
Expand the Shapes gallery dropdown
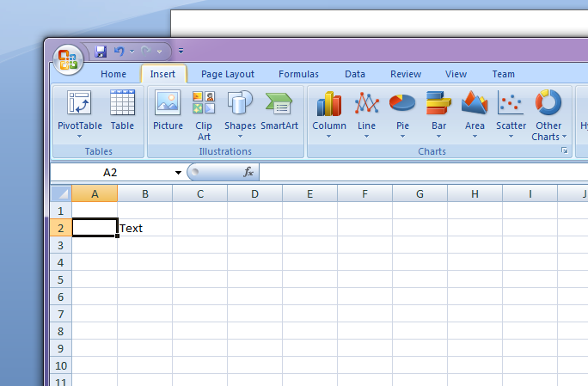(x=240, y=136)
